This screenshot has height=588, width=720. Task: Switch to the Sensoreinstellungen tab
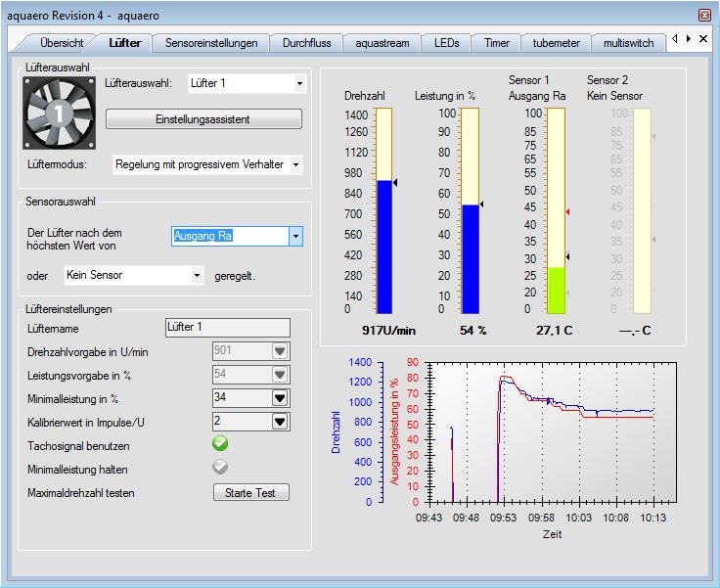211,43
